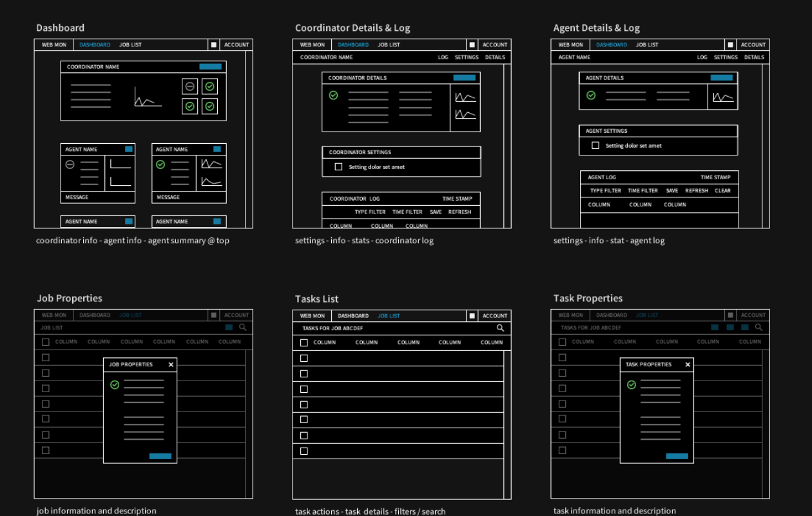The image size is (812, 516).
Task: Click the Agent Details wireframe vertical scrollbar
Action: pos(766,146)
